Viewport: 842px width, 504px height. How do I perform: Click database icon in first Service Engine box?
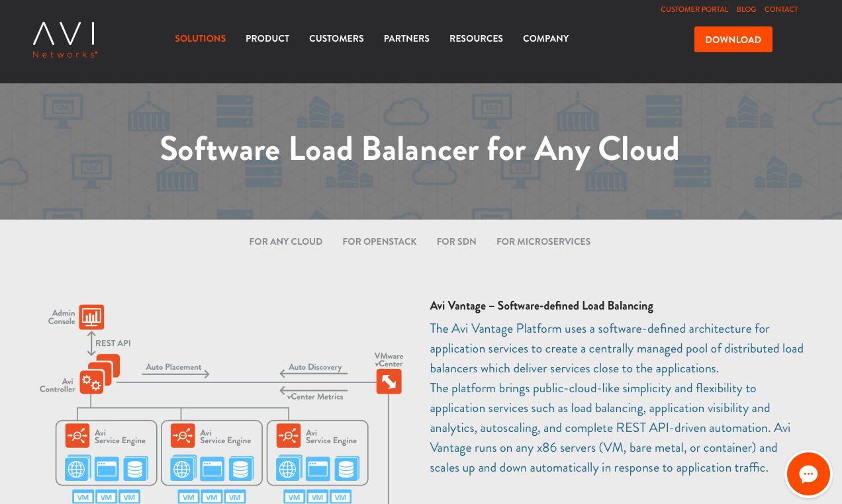click(x=135, y=468)
